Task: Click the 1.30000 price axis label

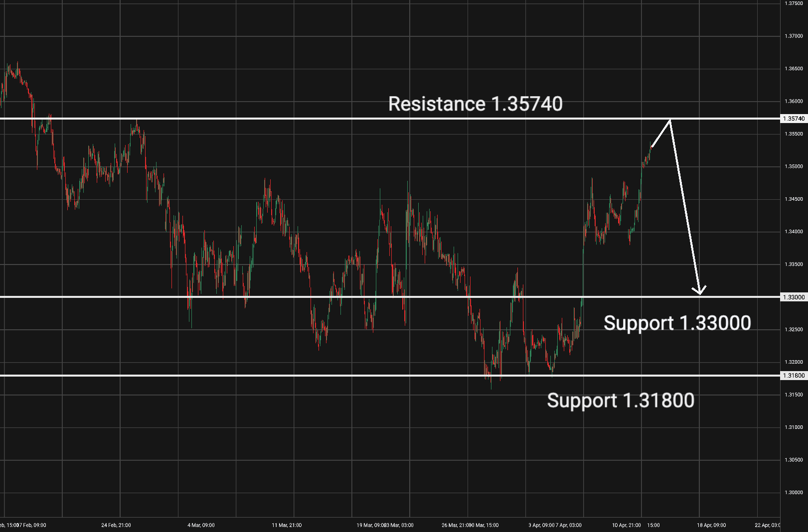Action: click(x=794, y=493)
